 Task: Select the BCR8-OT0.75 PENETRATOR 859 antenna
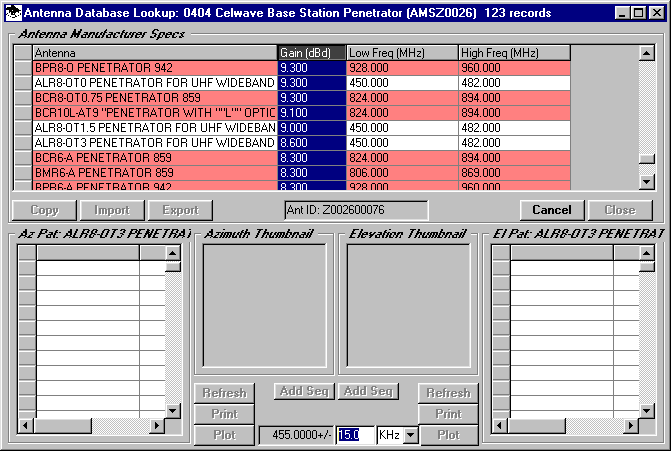pos(292,98)
